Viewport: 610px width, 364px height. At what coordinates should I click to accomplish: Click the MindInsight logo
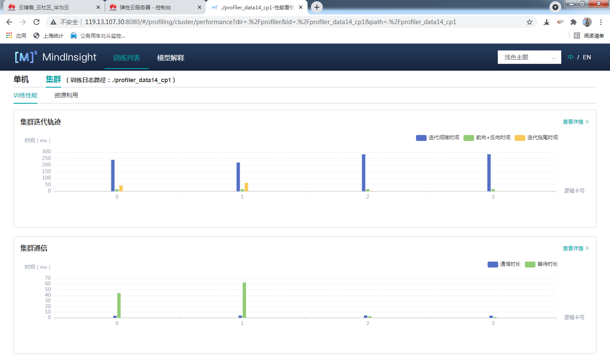coord(55,57)
